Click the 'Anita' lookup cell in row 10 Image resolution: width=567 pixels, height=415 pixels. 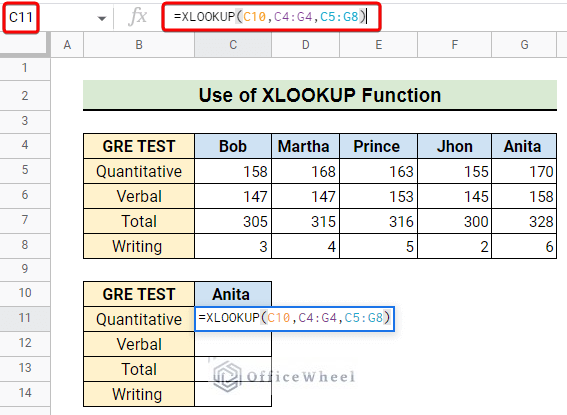pyautogui.click(x=233, y=294)
